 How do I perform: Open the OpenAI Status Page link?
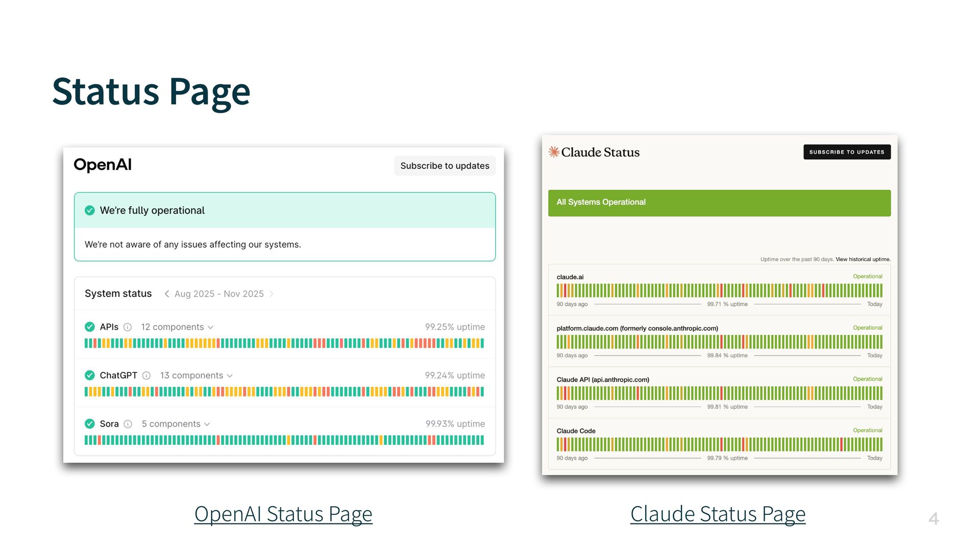point(283,514)
